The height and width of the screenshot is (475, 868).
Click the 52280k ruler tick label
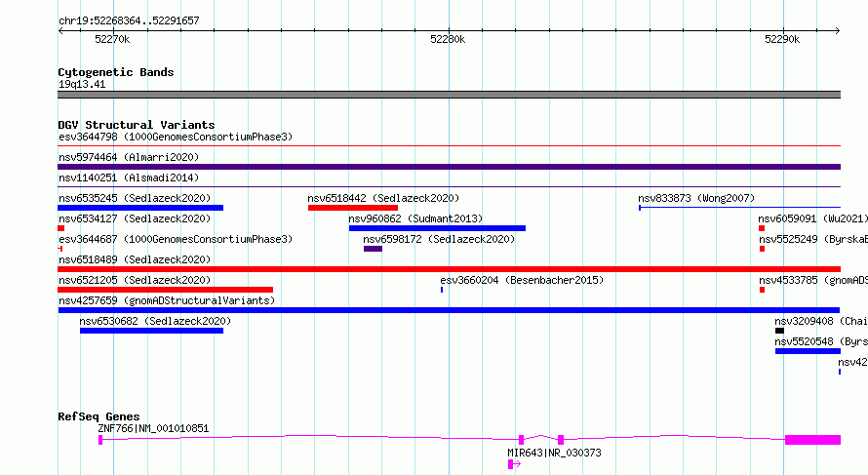tap(448, 39)
